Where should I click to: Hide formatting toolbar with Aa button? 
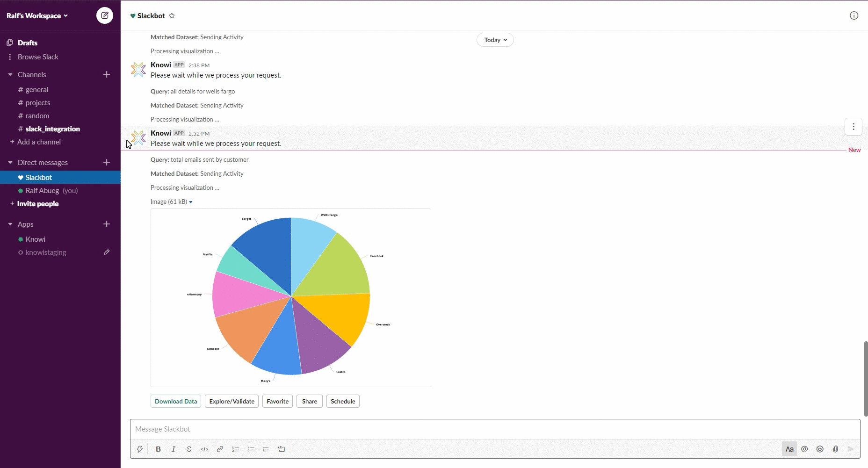(x=789, y=449)
